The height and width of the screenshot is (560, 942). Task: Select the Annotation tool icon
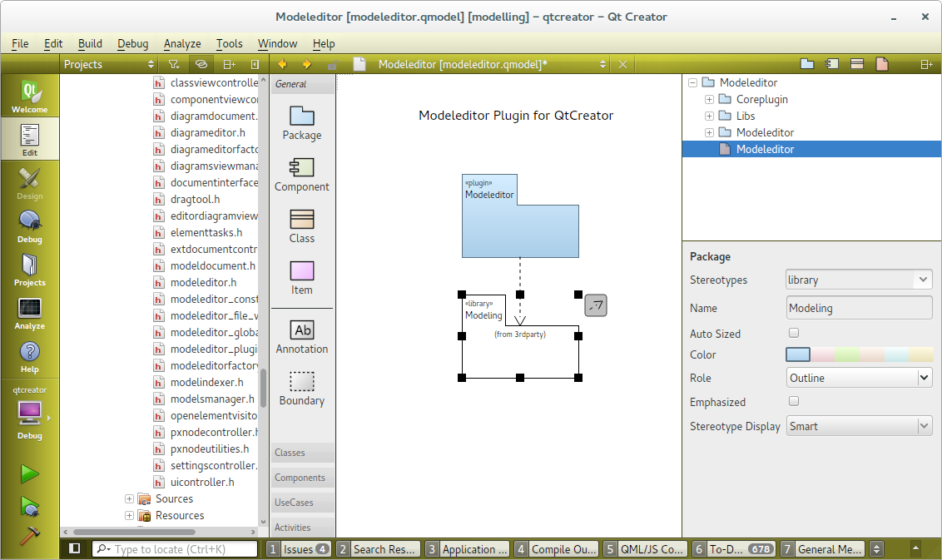[303, 330]
